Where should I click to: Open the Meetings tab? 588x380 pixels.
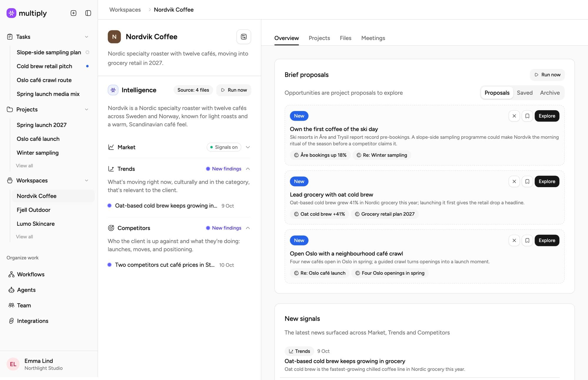point(373,38)
